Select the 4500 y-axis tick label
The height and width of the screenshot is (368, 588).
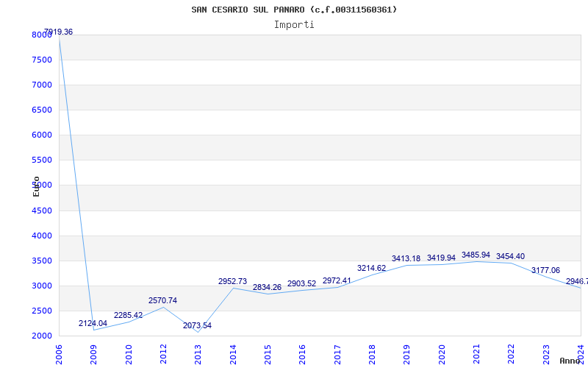point(42,210)
